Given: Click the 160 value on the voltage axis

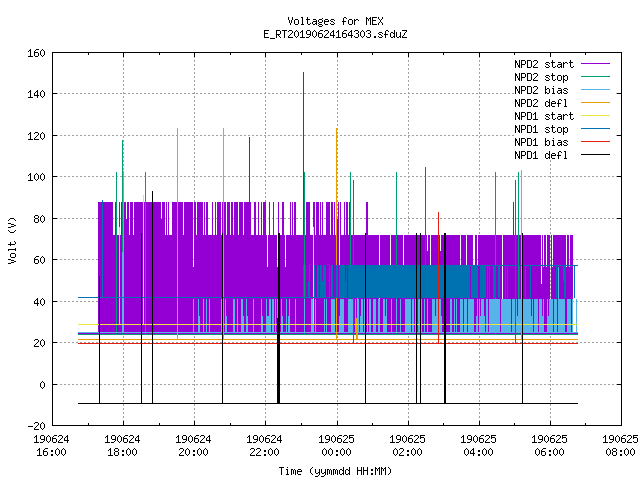Looking at the screenshot, I should [36, 53].
